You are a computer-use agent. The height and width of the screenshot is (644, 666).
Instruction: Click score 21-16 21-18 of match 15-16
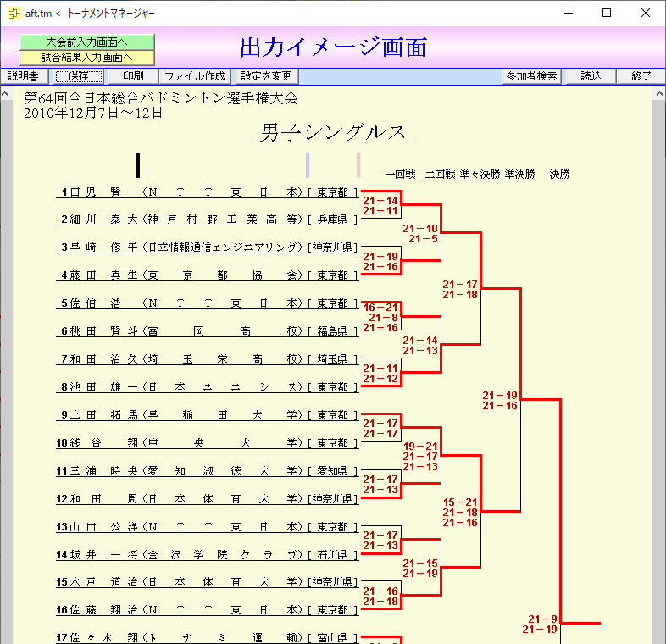tap(380, 597)
